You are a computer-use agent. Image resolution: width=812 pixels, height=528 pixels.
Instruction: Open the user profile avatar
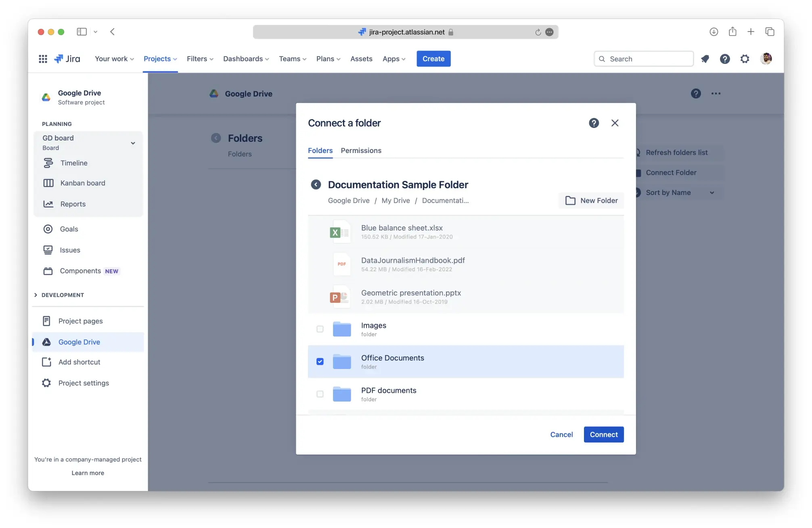(x=766, y=59)
